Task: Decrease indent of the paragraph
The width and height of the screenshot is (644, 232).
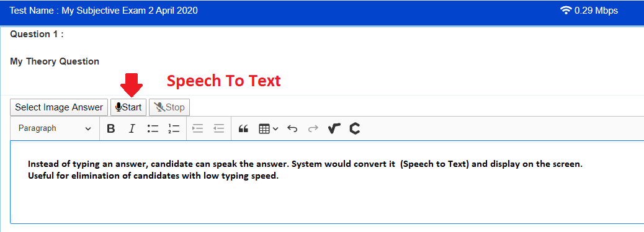Action: pyautogui.click(x=219, y=129)
